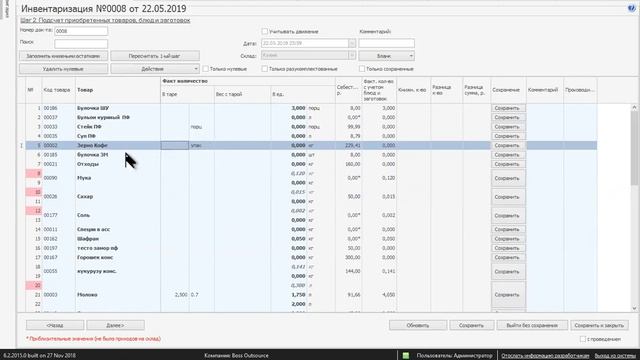Open Отослать информацию разработчикам link in status bar
The image size is (640, 360).
point(545,356)
